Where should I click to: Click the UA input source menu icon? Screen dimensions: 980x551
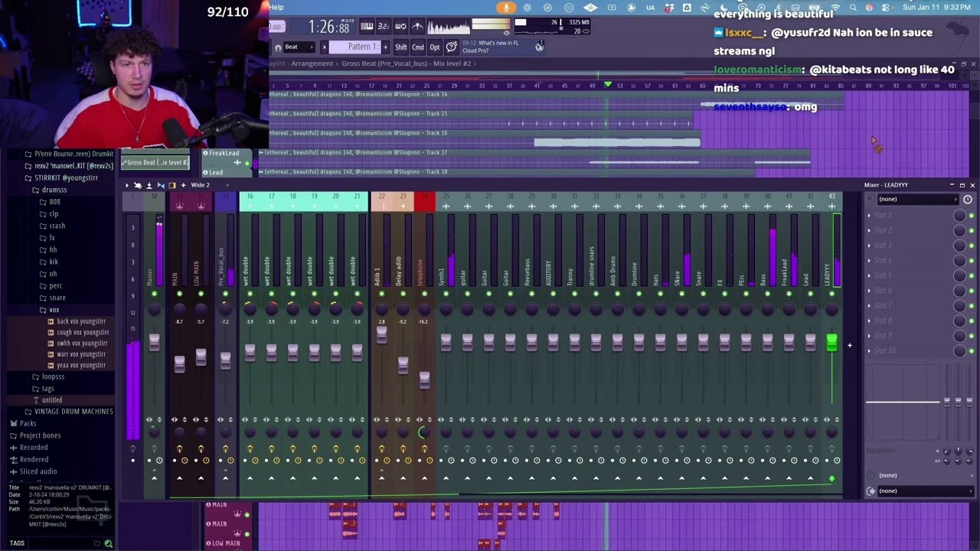pos(651,8)
